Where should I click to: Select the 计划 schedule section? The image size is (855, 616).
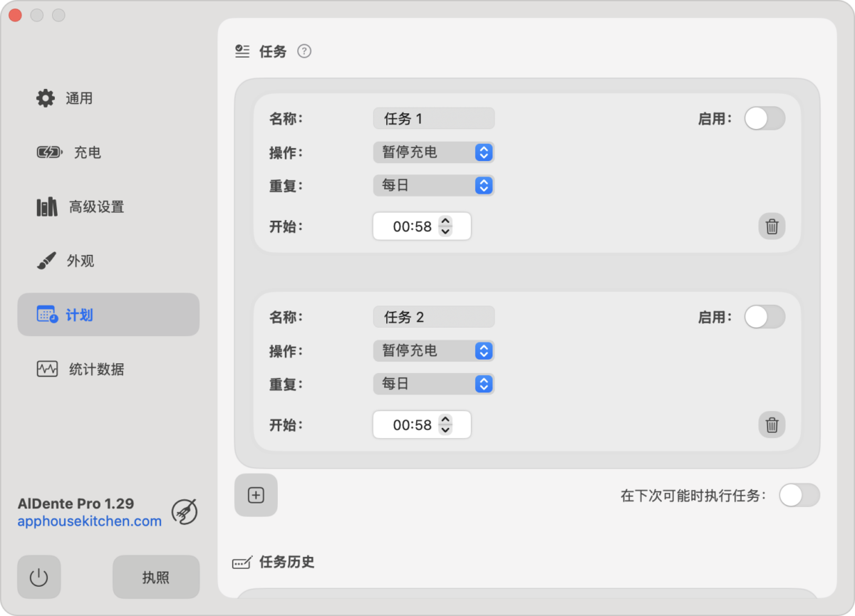[108, 315]
